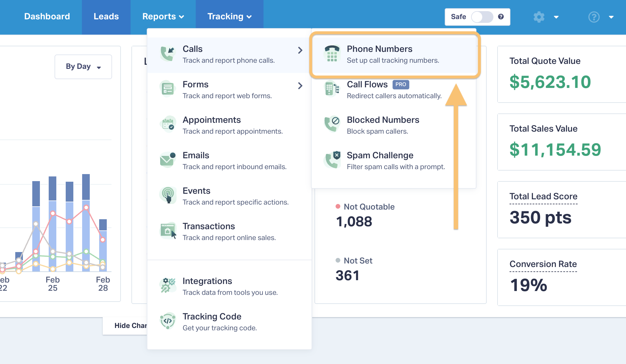Click the Transactions shopping icon
The width and height of the screenshot is (626, 364).
tap(168, 231)
